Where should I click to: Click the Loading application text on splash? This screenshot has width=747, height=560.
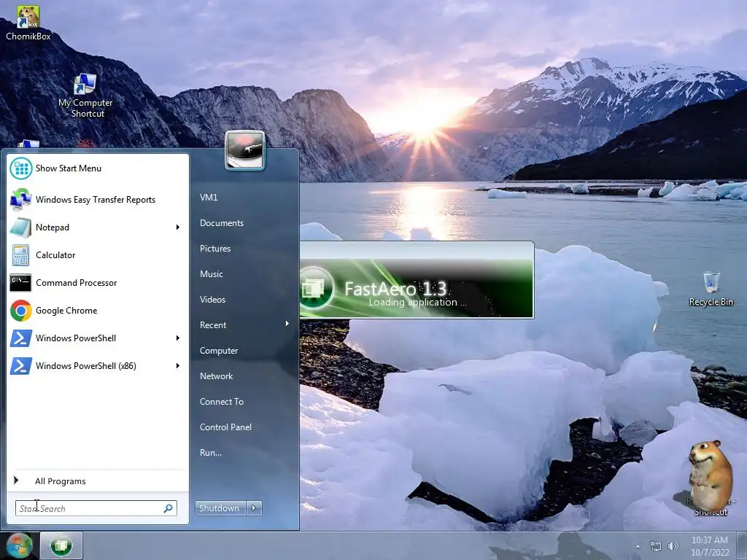click(417, 303)
